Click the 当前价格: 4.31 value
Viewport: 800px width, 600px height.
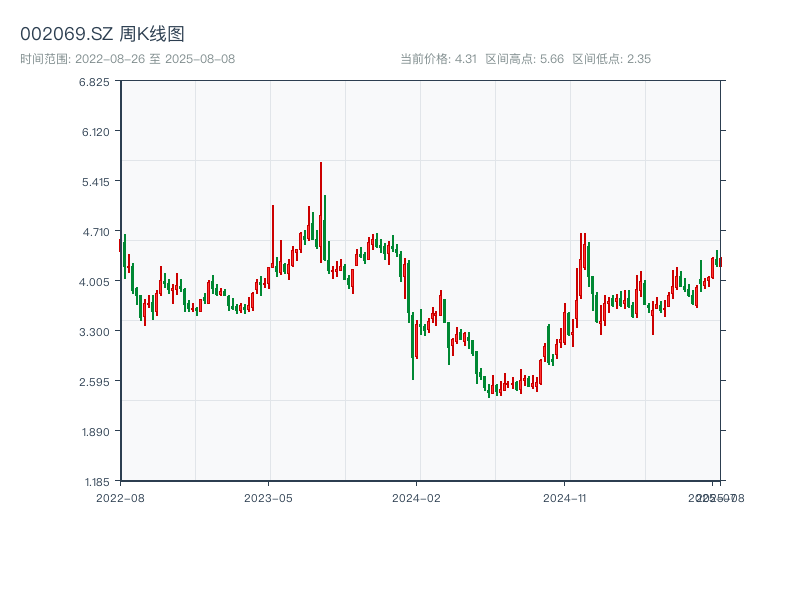click(438, 59)
